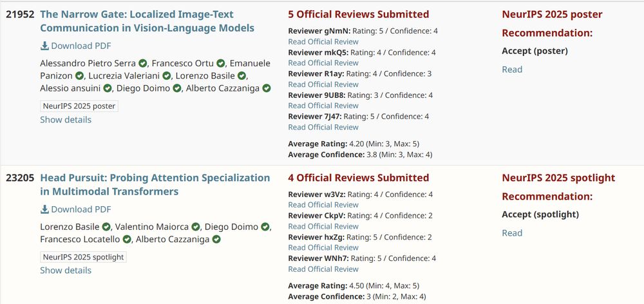Expand Show details for paper 21952
Screen dimensions: 644x304
[x=66, y=120]
